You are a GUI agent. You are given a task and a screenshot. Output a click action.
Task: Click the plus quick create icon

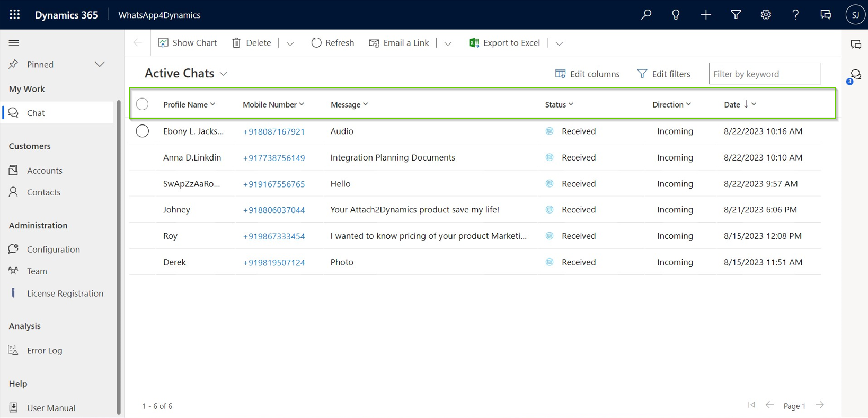pos(706,14)
